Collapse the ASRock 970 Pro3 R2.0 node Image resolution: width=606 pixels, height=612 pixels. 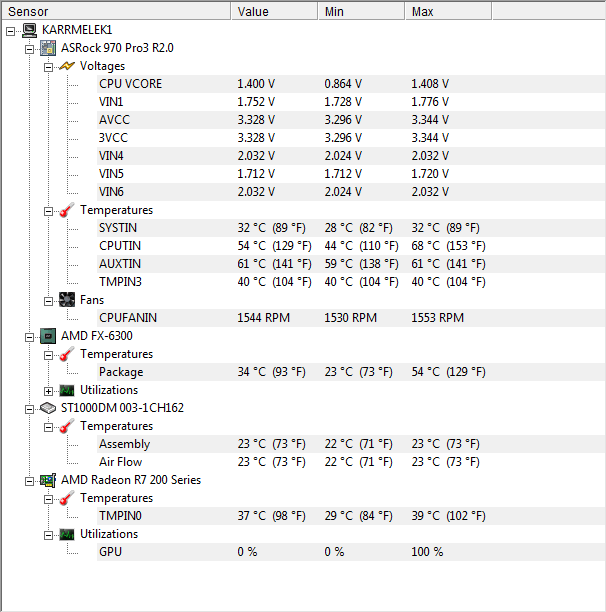29,48
